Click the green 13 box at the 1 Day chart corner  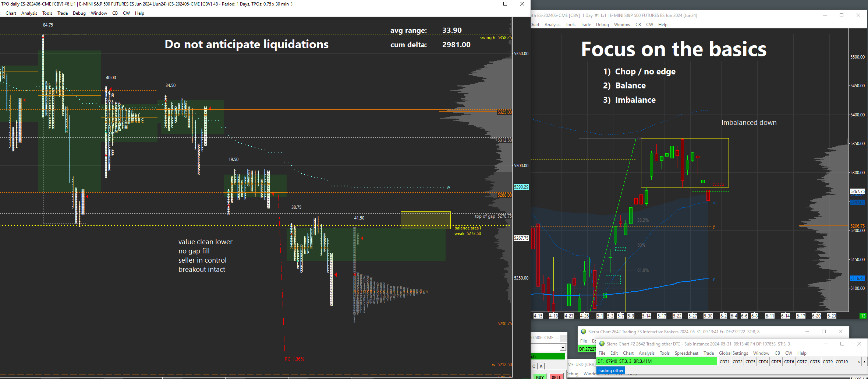[x=863, y=316]
